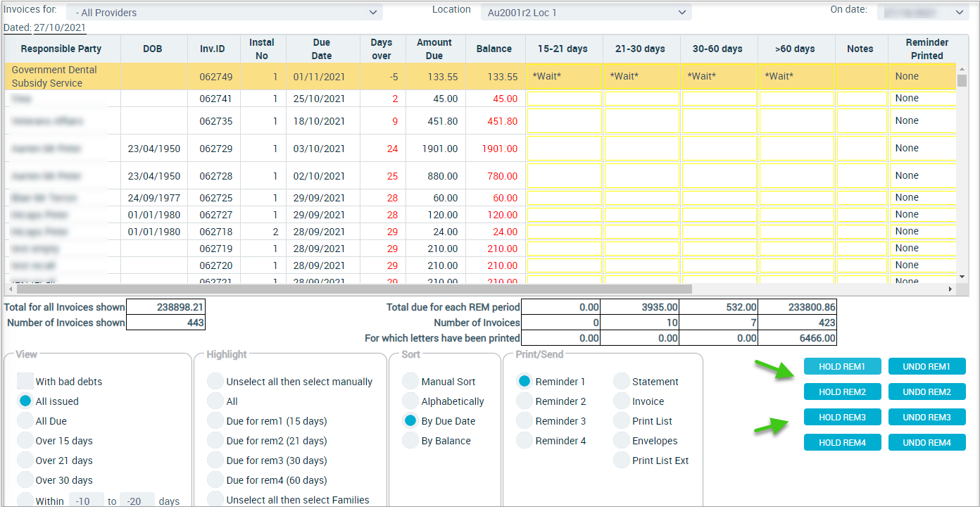Image resolution: width=980 pixels, height=507 pixels.
Task: Sort invoices By Balance
Action: point(410,441)
